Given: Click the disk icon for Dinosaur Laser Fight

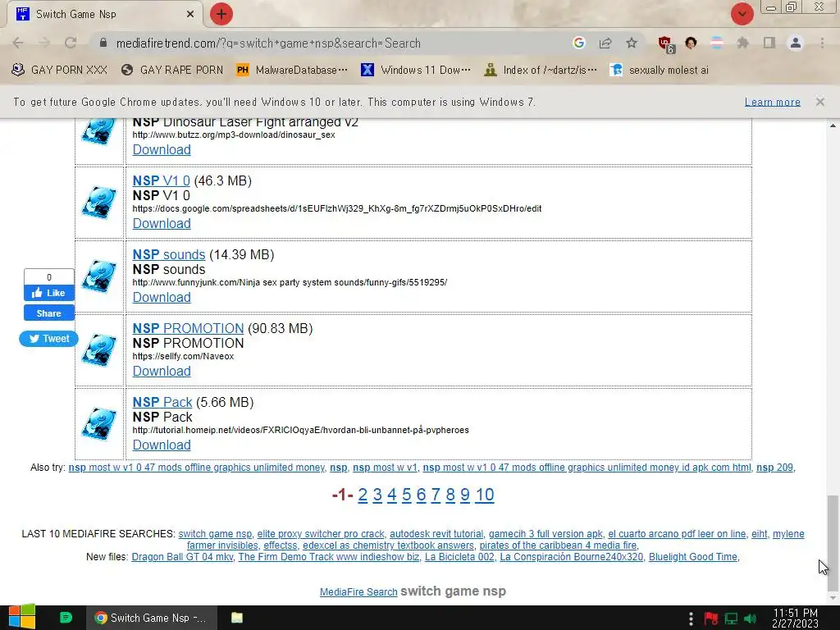Looking at the screenshot, I should pyautogui.click(x=99, y=132).
